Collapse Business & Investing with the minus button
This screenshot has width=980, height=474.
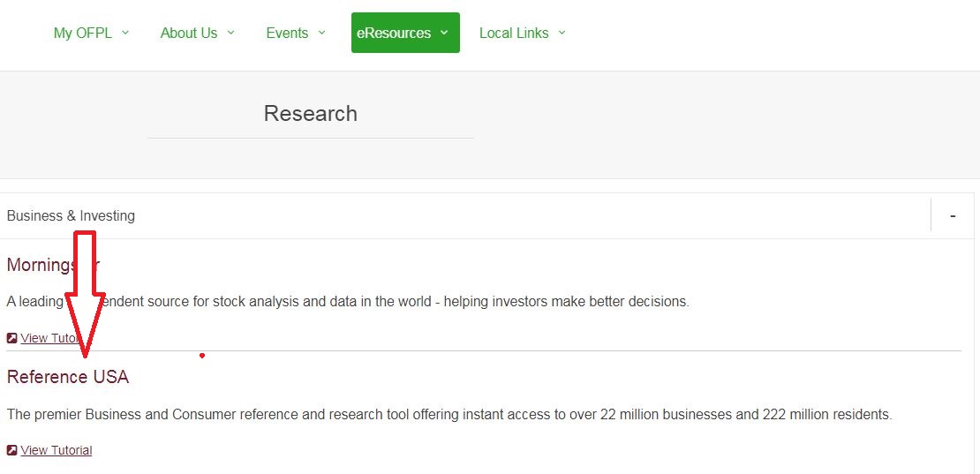point(952,215)
